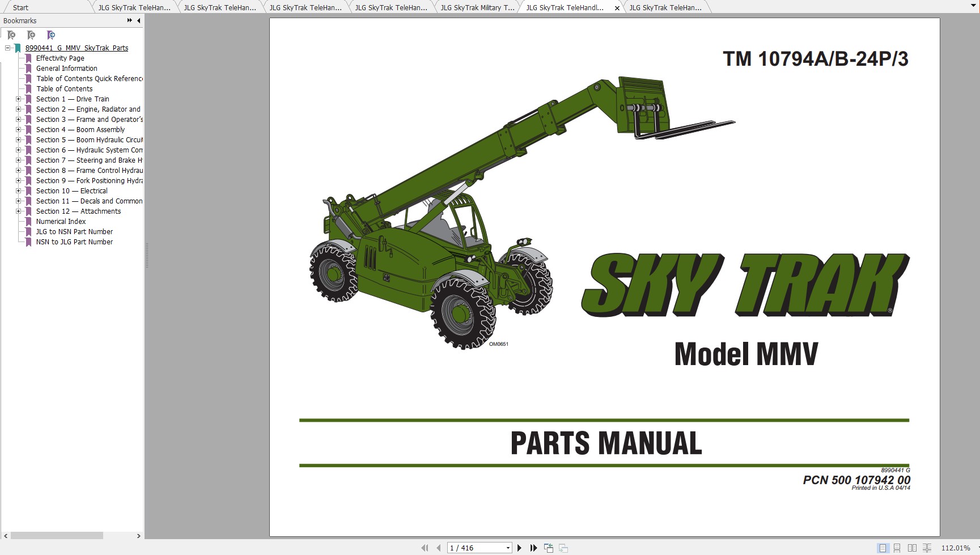Switch to the first JLG SkyTrak TeleHan... tab
Screen dimensions: 980x555
pos(134,7)
